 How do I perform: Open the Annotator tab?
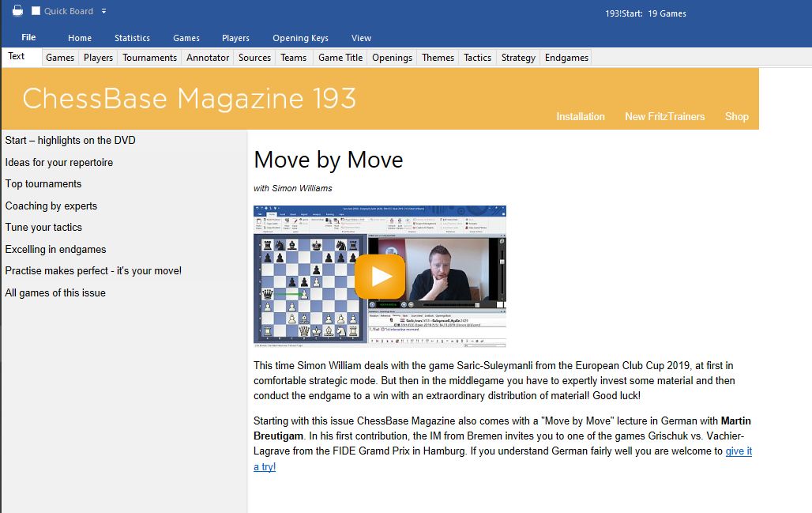coord(208,58)
